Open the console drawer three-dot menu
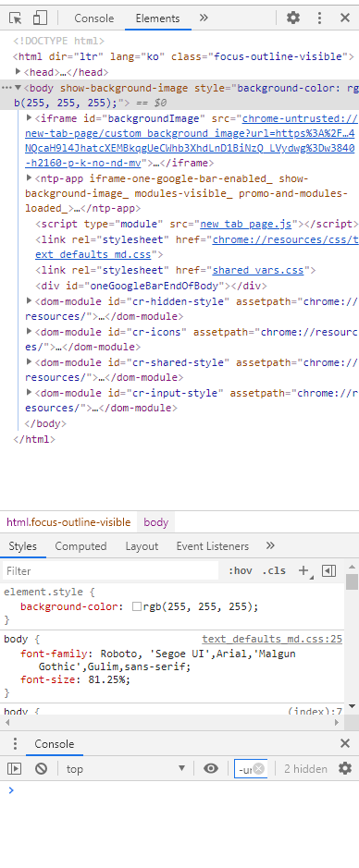Image resolution: width=359 pixels, height=868 pixels. (x=15, y=743)
